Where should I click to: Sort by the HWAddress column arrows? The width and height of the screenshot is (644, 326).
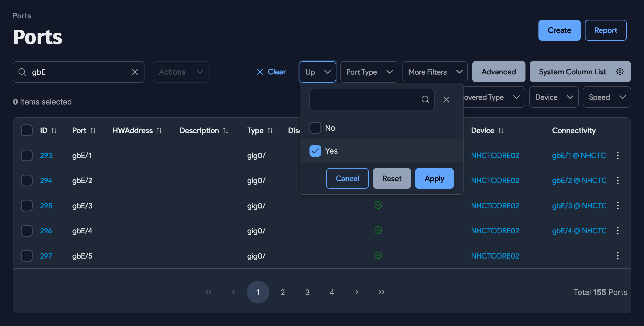point(159,130)
